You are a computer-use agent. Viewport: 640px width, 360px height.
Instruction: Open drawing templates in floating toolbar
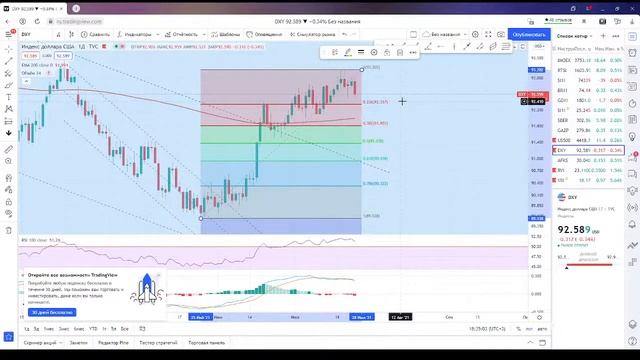[335, 52]
